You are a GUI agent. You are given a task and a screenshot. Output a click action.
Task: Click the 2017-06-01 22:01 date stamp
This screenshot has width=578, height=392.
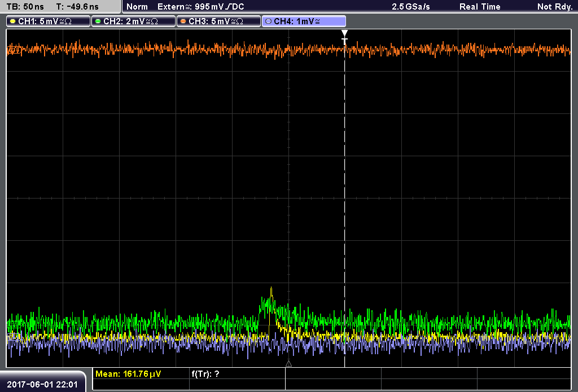[42, 385]
